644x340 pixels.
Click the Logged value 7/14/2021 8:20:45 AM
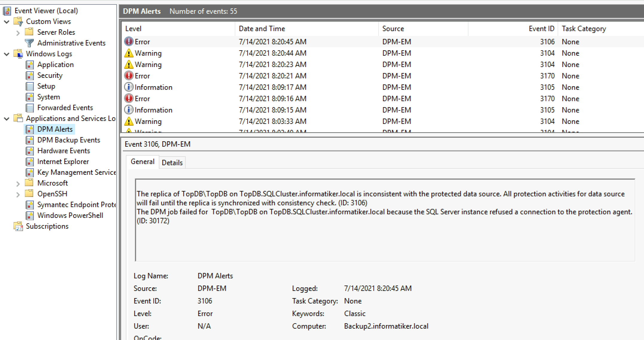tap(378, 289)
